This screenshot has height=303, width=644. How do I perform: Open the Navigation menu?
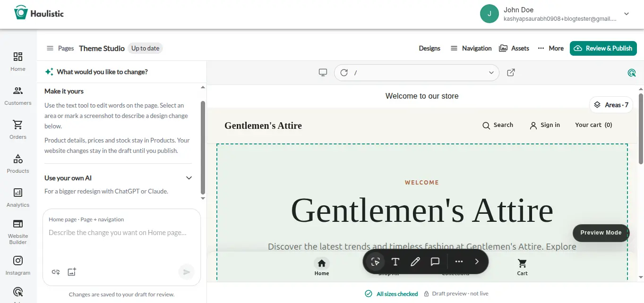[471, 48]
